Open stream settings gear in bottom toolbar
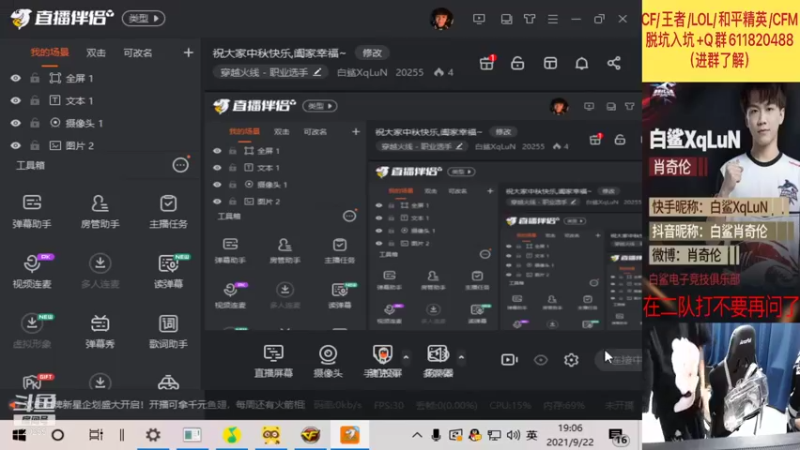 pyautogui.click(x=571, y=360)
